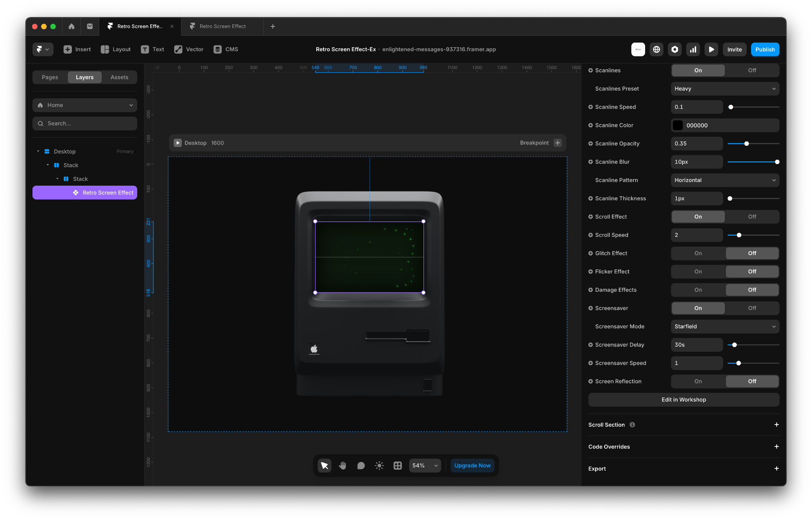The height and width of the screenshot is (520, 812).
Task: Turn Glitch Effect On
Action: pos(698,253)
